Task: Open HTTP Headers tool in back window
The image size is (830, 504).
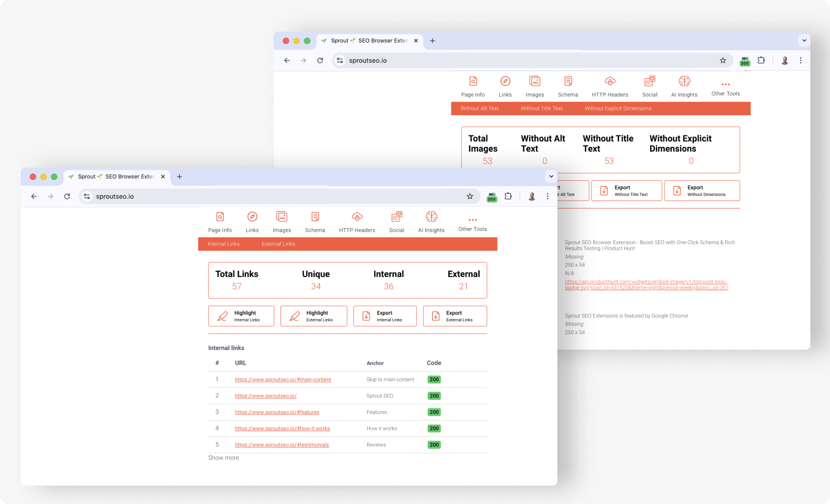Action: point(610,86)
